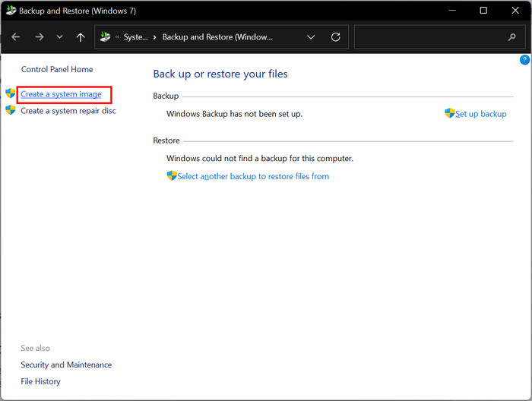
Task: Click Create a system image link
Action: (x=61, y=94)
